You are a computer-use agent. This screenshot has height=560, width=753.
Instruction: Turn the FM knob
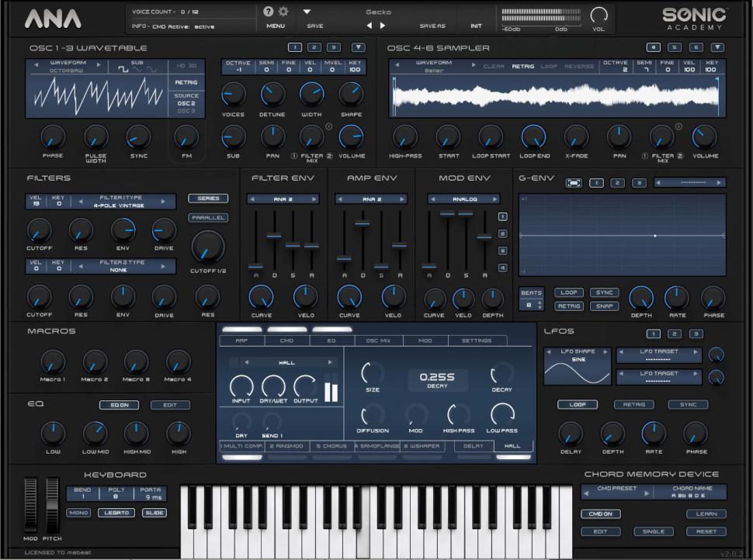tap(186, 137)
